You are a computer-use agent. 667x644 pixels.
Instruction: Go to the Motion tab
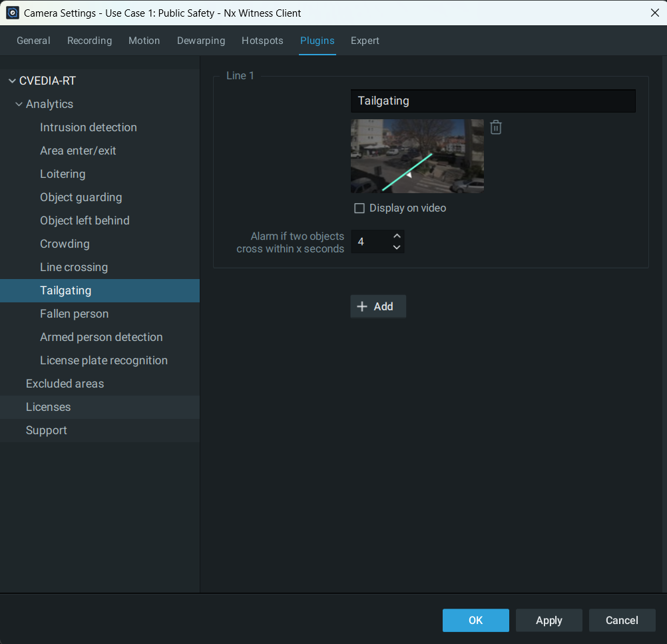point(144,41)
